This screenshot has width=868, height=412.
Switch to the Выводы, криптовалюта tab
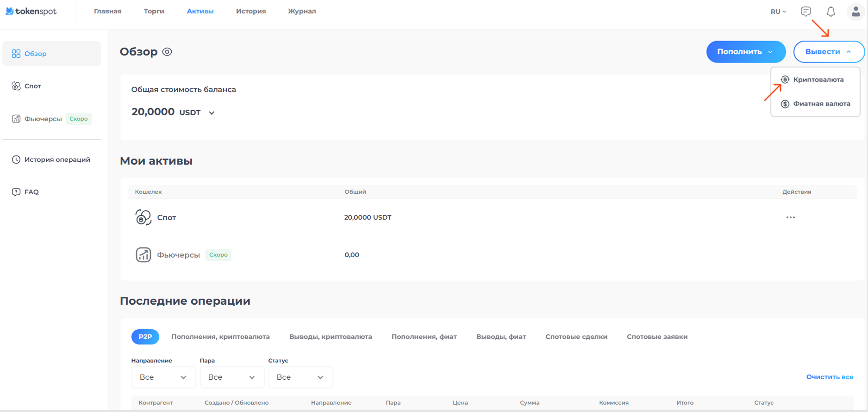(x=330, y=337)
